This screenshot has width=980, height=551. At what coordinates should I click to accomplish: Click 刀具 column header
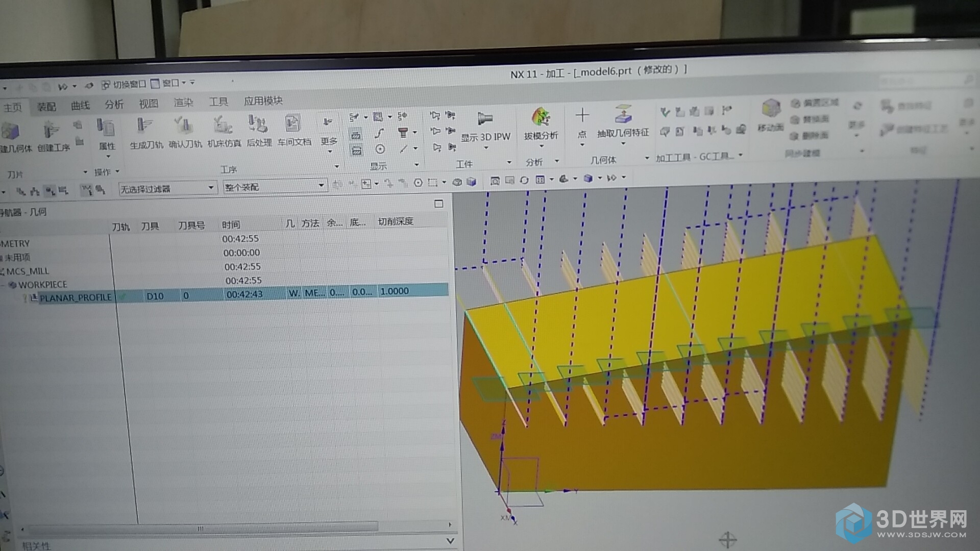150,226
